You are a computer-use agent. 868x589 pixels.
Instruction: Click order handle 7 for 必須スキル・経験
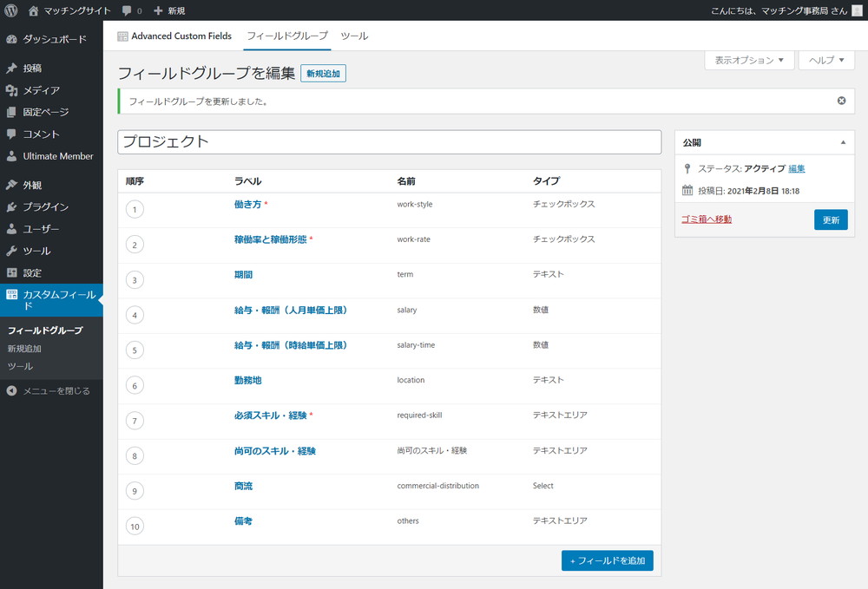(135, 421)
